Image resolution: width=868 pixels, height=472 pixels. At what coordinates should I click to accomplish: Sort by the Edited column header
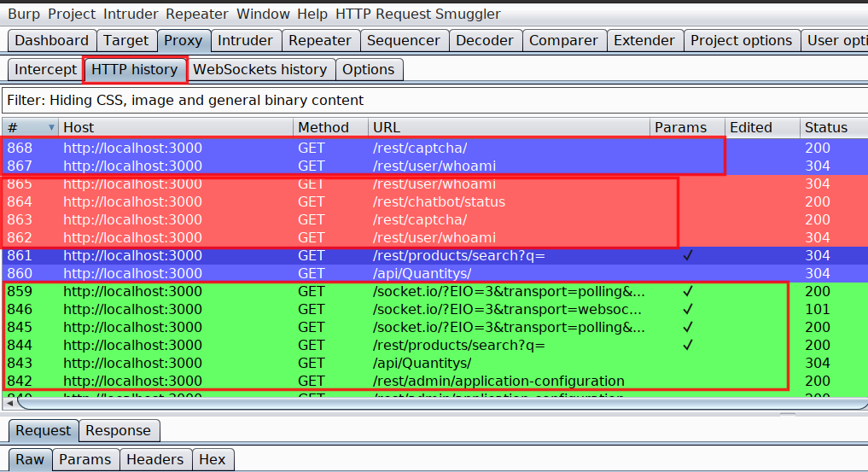761,127
